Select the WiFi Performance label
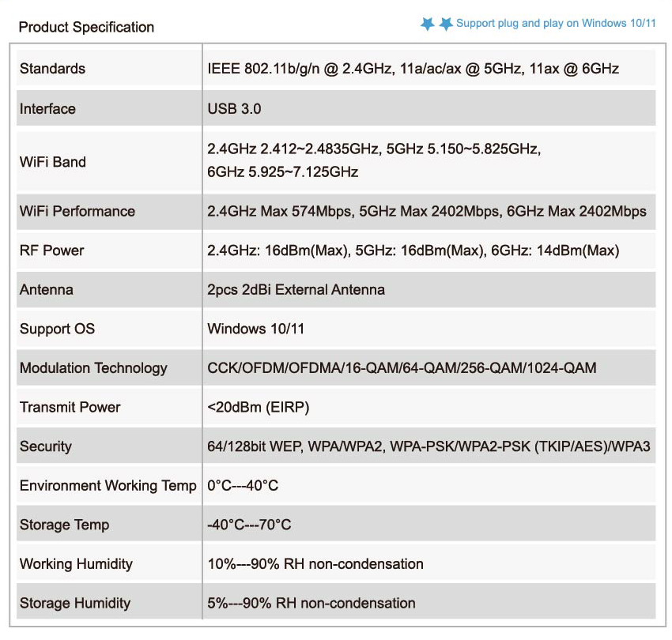Viewport: 672px width, 640px height. point(77,211)
